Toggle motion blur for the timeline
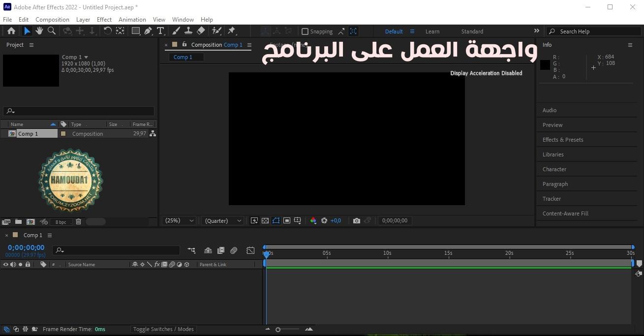The image size is (644, 336). click(234, 250)
